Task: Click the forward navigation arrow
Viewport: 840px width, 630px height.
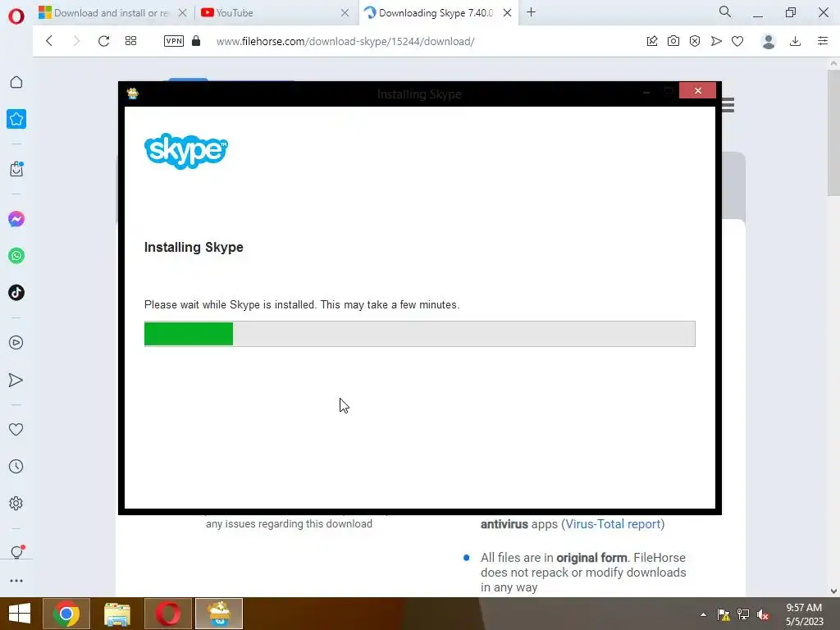Action: click(76, 41)
